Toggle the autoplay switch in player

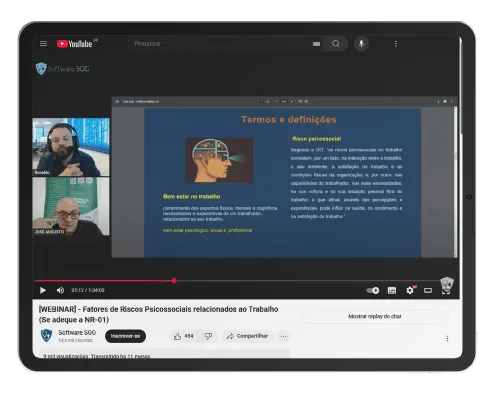(x=373, y=290)
